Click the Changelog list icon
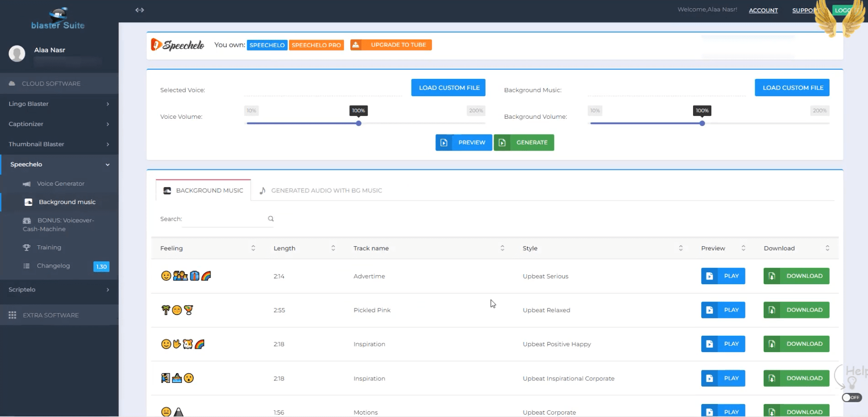 [x=26, y=266]
